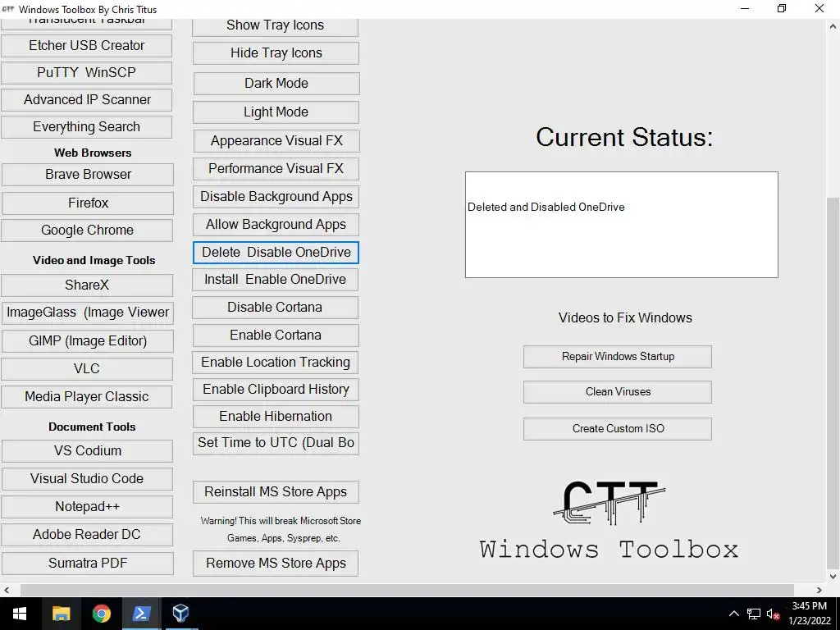
Task: Enable Cortana
Action: (276, 336)
